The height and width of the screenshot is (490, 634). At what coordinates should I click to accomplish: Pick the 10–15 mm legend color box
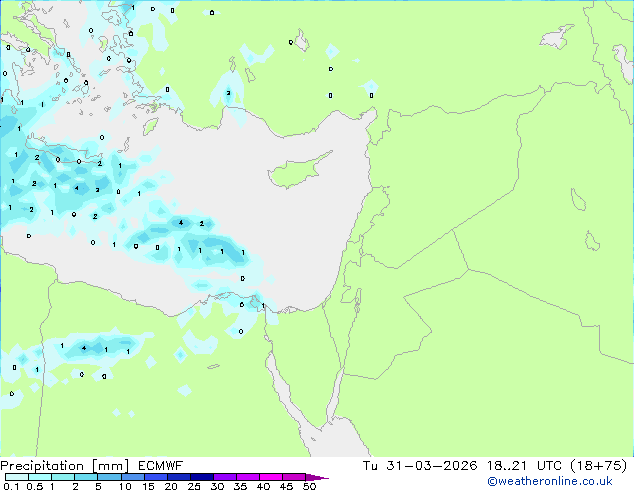click(x=133, y=477)
